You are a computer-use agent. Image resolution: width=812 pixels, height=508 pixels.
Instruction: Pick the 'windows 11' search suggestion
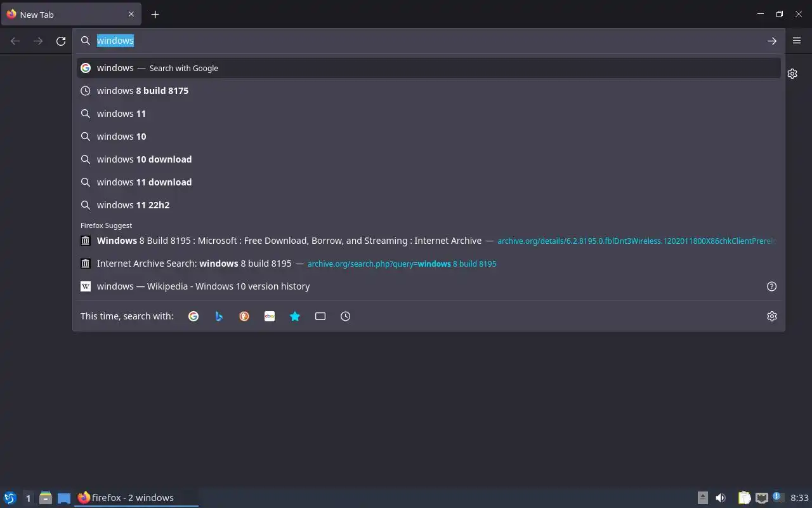(428, 114)
